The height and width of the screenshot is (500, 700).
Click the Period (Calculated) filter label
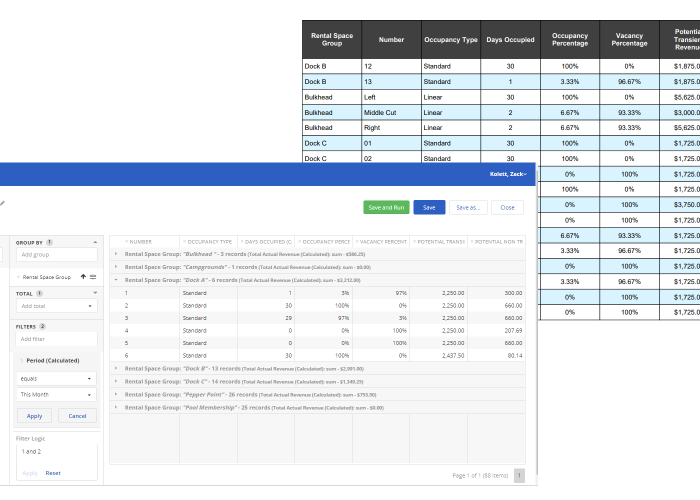53,361
